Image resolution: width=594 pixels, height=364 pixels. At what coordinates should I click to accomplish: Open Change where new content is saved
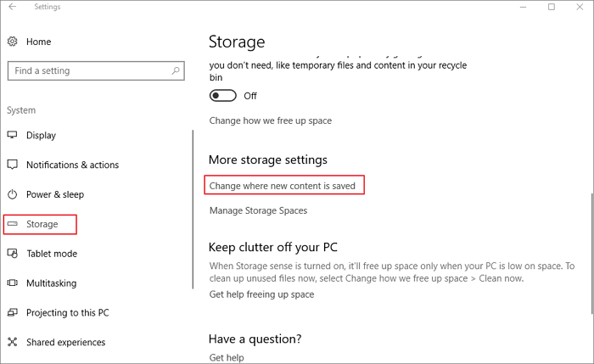pos(287,185)
